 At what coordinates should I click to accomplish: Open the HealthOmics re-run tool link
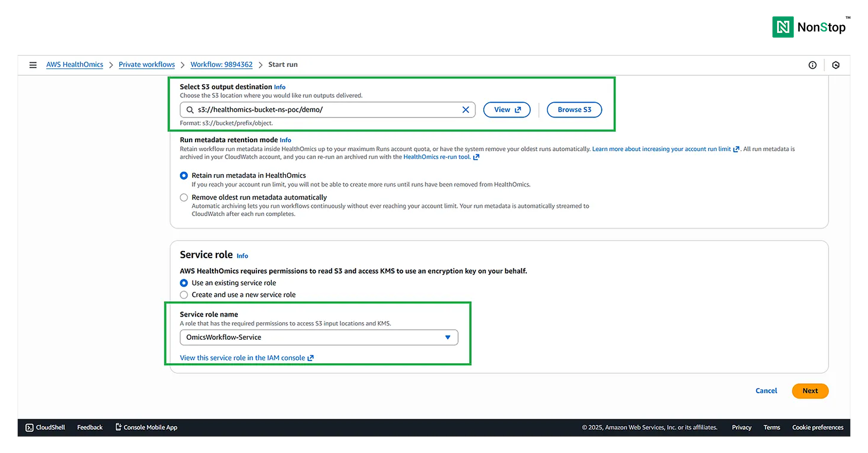(441, 157)
